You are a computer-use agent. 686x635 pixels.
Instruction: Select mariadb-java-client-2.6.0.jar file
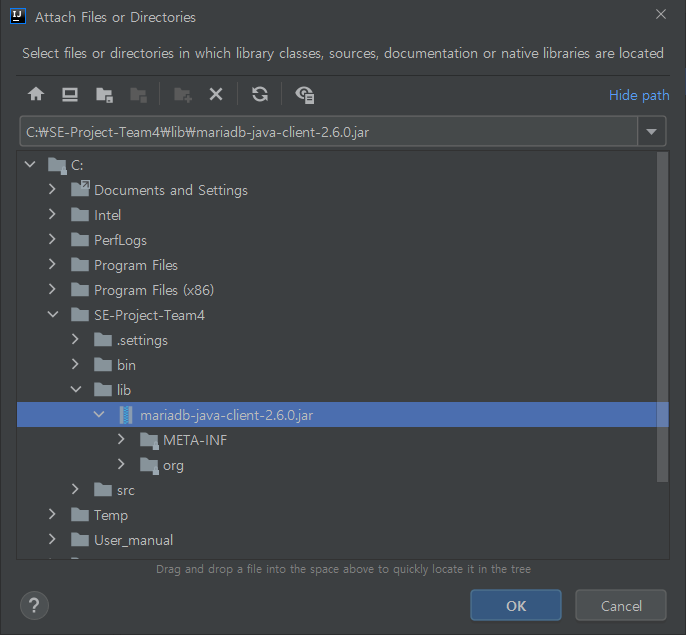[343, 414]
